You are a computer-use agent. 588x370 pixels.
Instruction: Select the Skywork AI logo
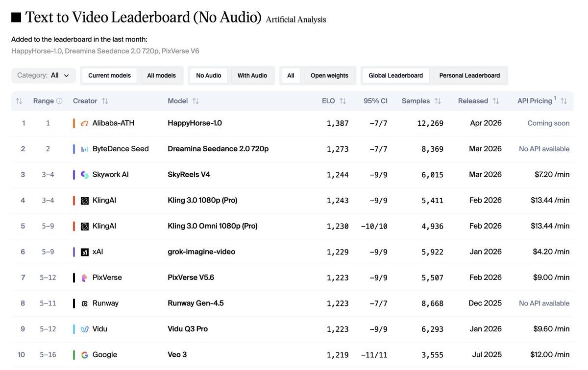pyautogui.click(x=84, y=174)
